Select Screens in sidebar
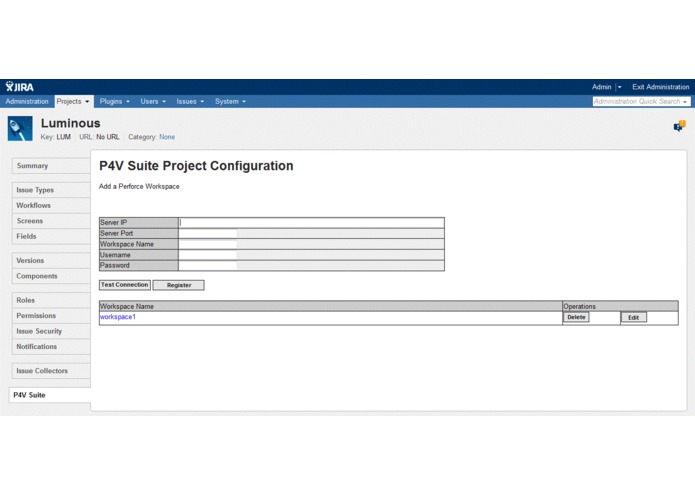 (x=51, y=221)
